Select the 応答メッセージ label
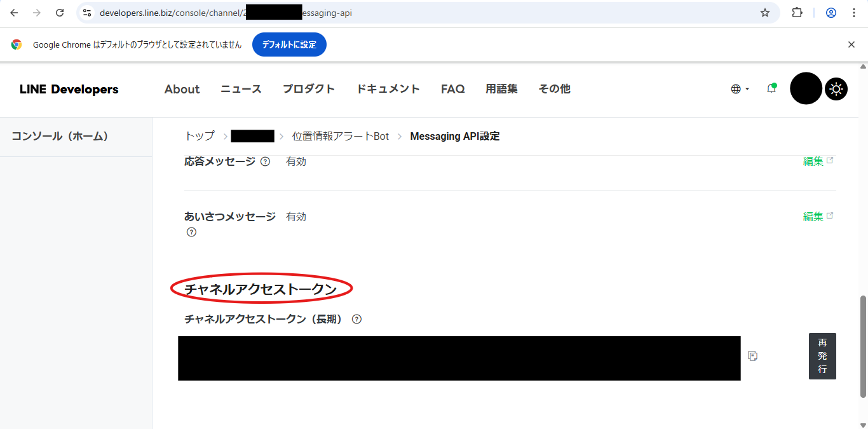The image size is (868, 429). coord(220,161)
